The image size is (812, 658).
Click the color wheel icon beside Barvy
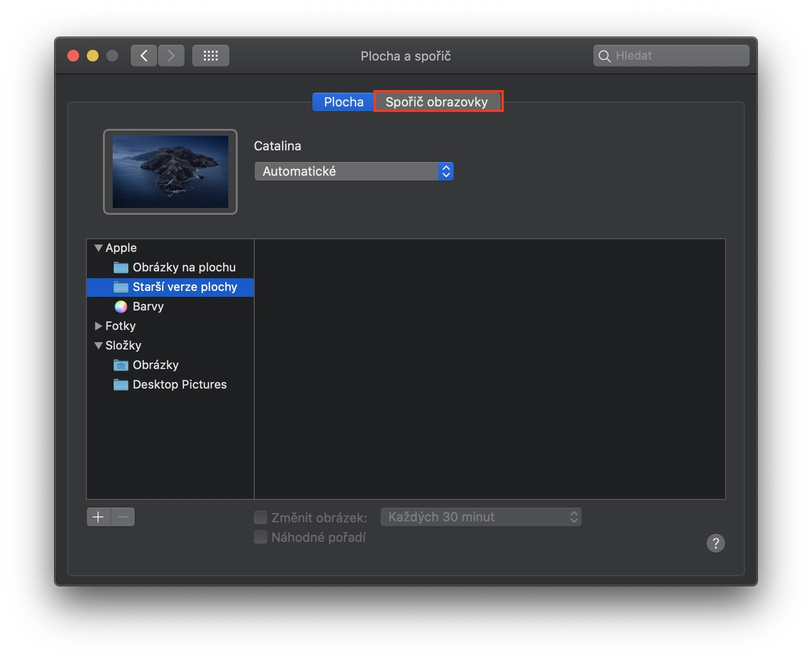(x=121, y=307)
